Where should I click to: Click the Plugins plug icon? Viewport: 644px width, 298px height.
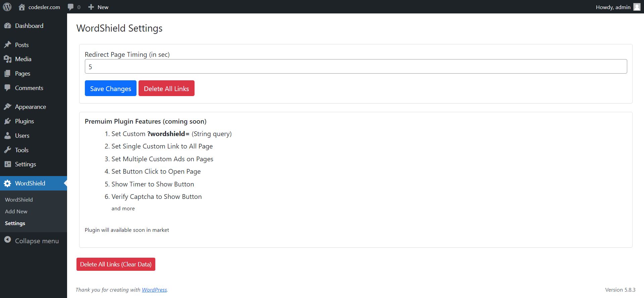click(x=7, y=121)
